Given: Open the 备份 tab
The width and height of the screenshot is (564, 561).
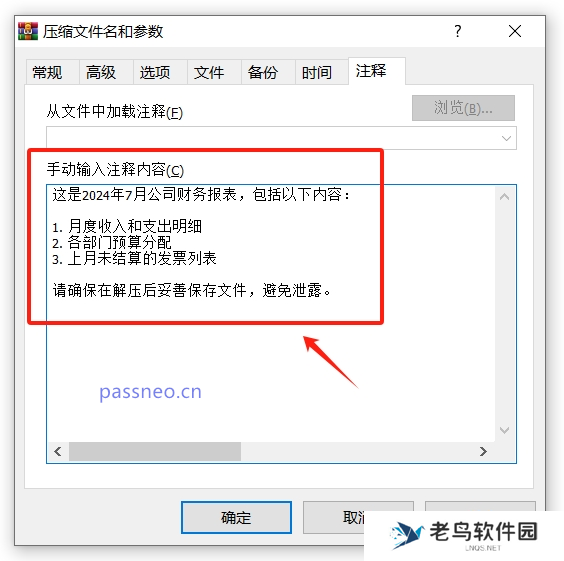Looking at the screenshot, I should (263, 72).
